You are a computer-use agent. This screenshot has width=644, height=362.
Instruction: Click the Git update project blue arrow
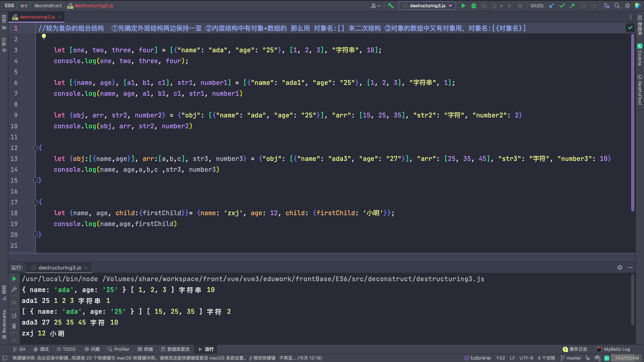(551, 6)
